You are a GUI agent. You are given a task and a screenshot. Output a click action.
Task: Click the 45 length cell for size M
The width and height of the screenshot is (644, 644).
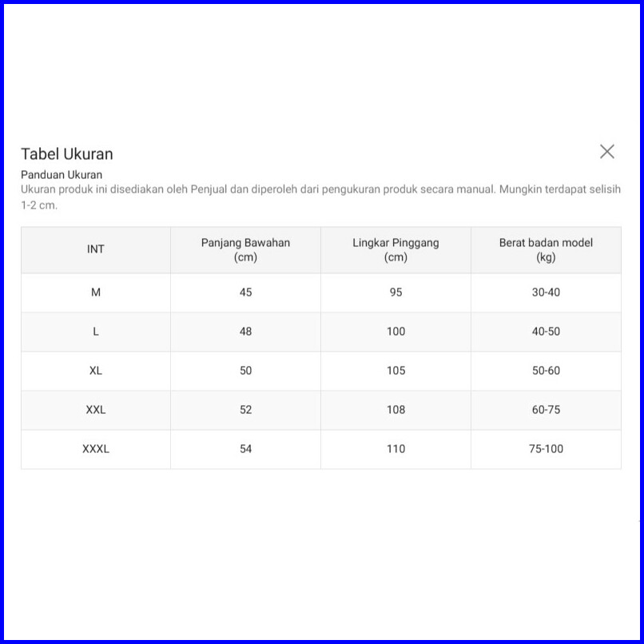[x=245, y=292]
